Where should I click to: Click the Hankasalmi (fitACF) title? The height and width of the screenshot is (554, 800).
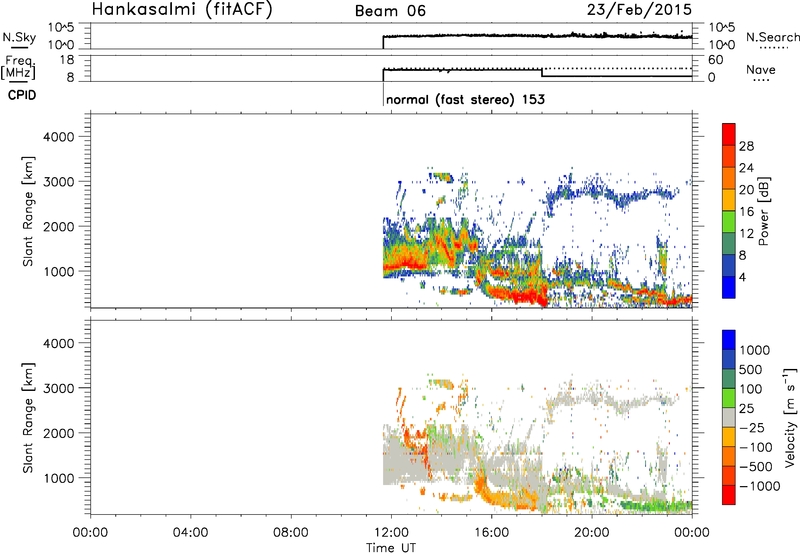click(x=182, y=9)
